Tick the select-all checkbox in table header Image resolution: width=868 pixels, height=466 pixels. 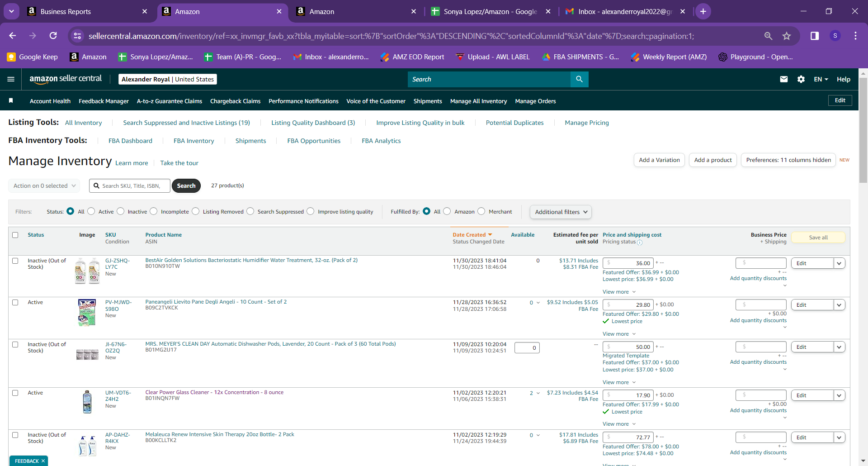[x=15, y=235]
